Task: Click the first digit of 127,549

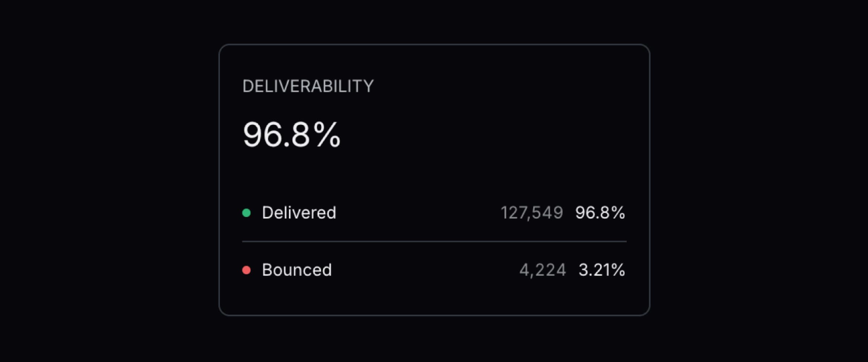Action: click(503, 212)
